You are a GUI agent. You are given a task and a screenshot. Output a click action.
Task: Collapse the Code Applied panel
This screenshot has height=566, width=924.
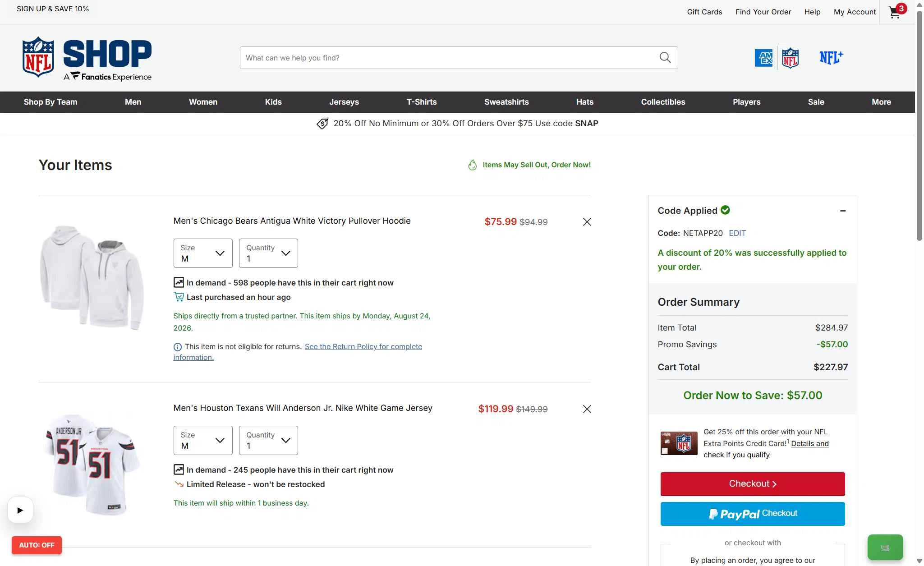pyautogui.click(x=842, y=211)
